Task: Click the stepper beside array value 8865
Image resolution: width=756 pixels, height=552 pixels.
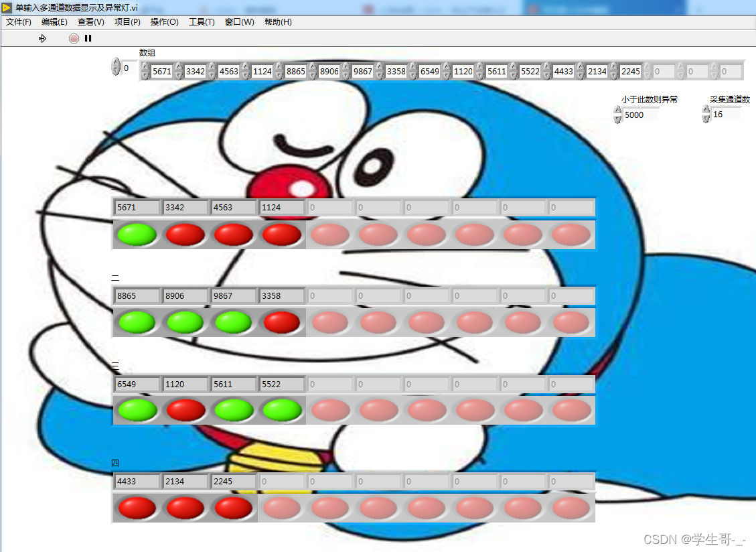Action: [280, 71]
